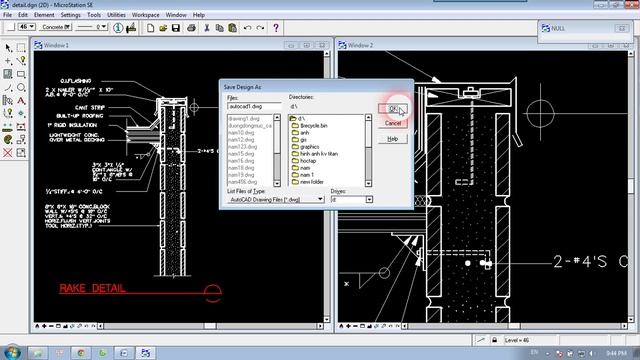The width and height of the screenshot is (640, 360).
Task: Click the question mark Help toolbar icon
Action: (x=276, y=28)
